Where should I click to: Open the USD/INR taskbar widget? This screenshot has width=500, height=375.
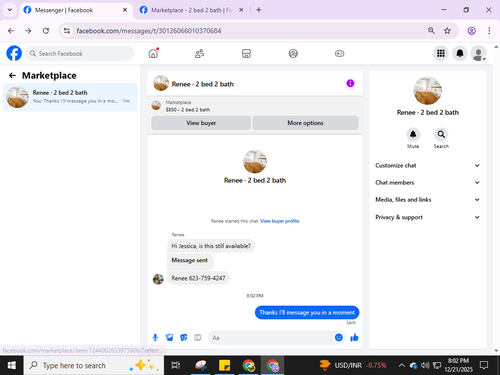353,366
